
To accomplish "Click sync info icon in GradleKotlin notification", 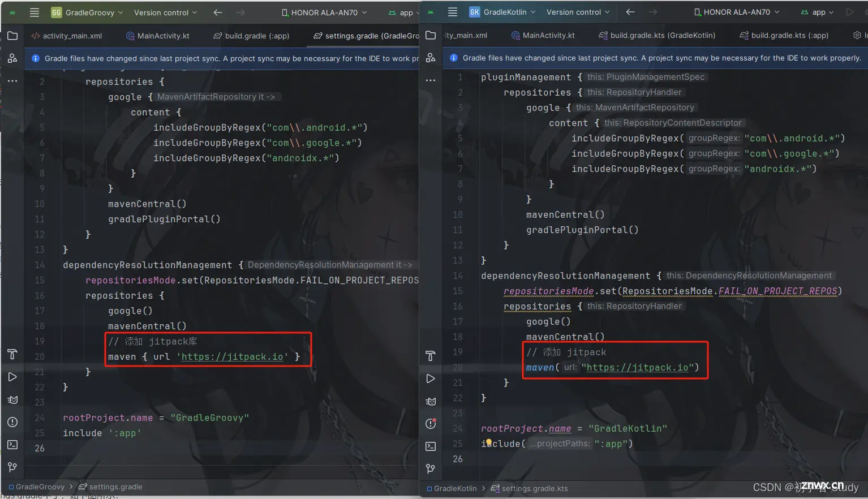I will [x=453, y=58].
